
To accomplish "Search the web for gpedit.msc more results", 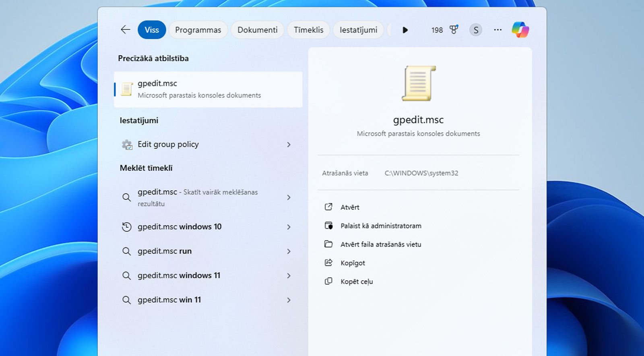I will point(208,197).
